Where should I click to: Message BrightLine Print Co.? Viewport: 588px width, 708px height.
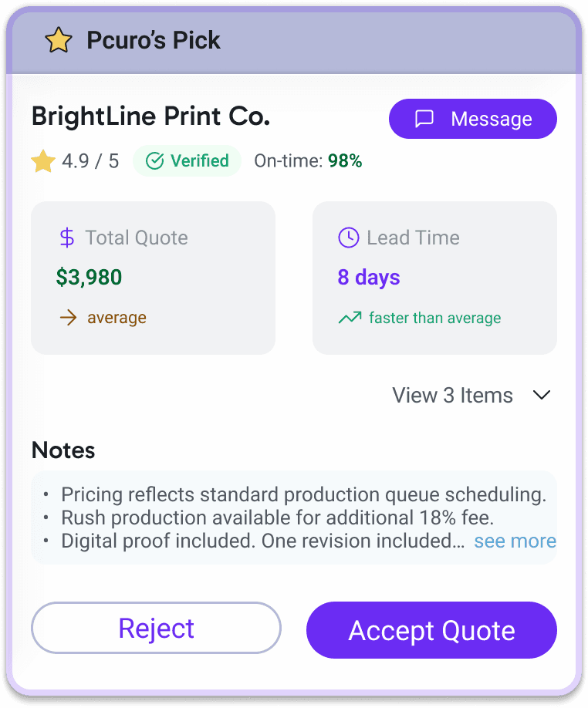(473, 119)
